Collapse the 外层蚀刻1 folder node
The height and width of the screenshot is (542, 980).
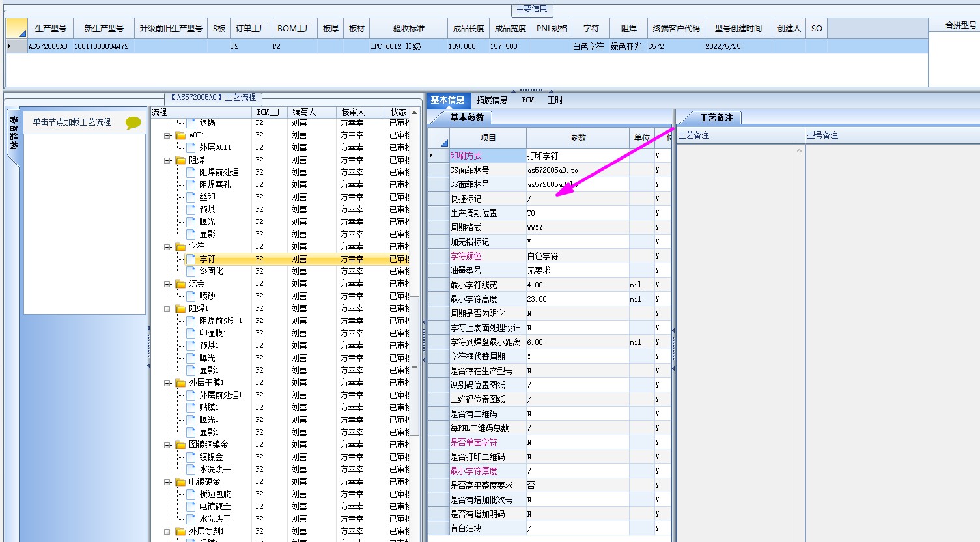click(167, 532)
